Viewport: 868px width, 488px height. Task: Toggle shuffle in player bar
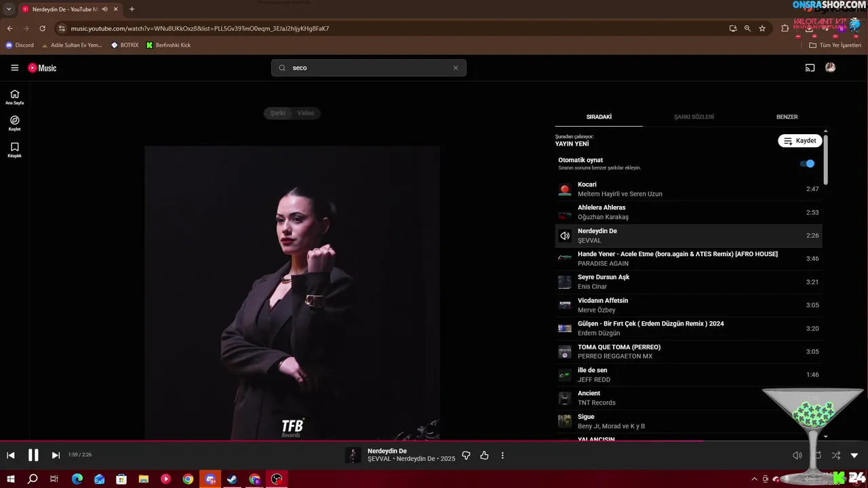coord(836,455)
